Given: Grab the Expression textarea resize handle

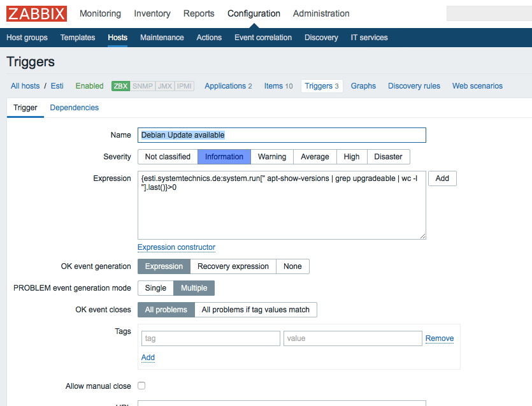Looking at the screenshot, I should click(422, 236).
